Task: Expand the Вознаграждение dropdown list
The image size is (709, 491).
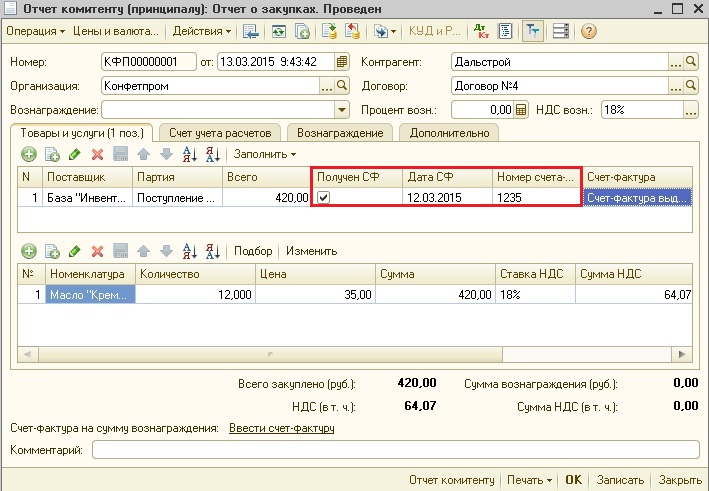Action: click(x=342, y=110)
